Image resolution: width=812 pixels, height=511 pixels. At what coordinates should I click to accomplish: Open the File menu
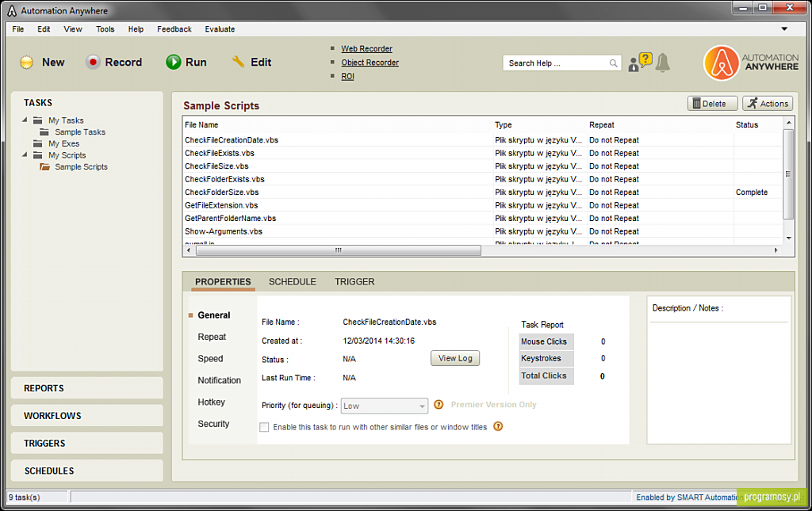point(18,29)
